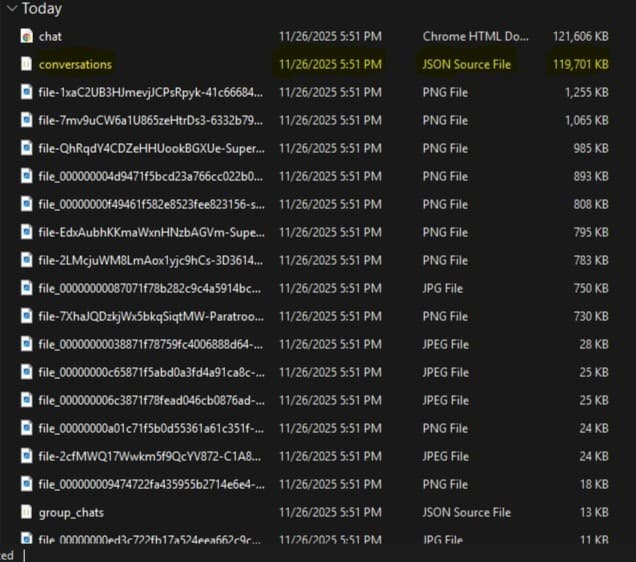This screenshot has width=636, height=562.
Task: Click the image icon for file_00000000ed3c722fb17a524eea662c9c
Action: pos(27,538)
